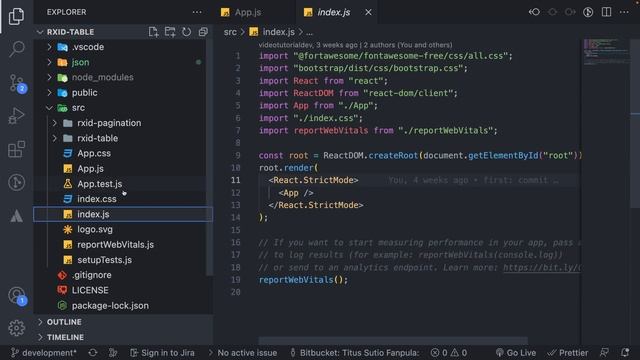The height and width of the screenshot is (360, 640).
Task: Click index.js in the breadcrumb
Action: click(278, 32)
